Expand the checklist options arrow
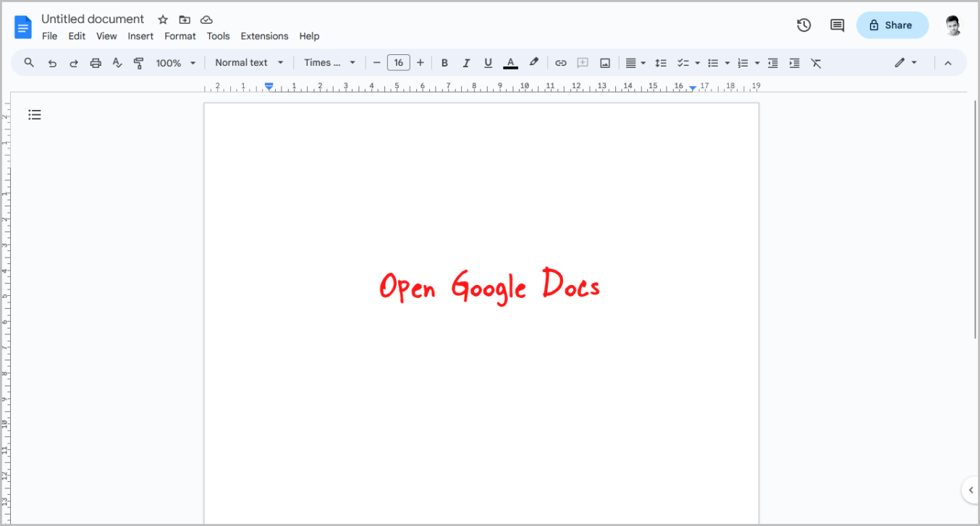Screen dimensions: 980x526 click(x=698, y=63)
